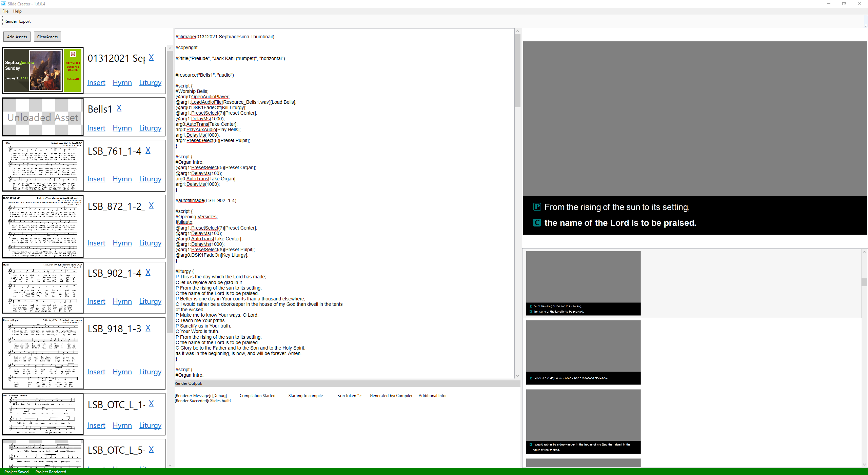Click the Add Assets button
The height and width of the screenshot is (475, 868).
click(17, 37)
